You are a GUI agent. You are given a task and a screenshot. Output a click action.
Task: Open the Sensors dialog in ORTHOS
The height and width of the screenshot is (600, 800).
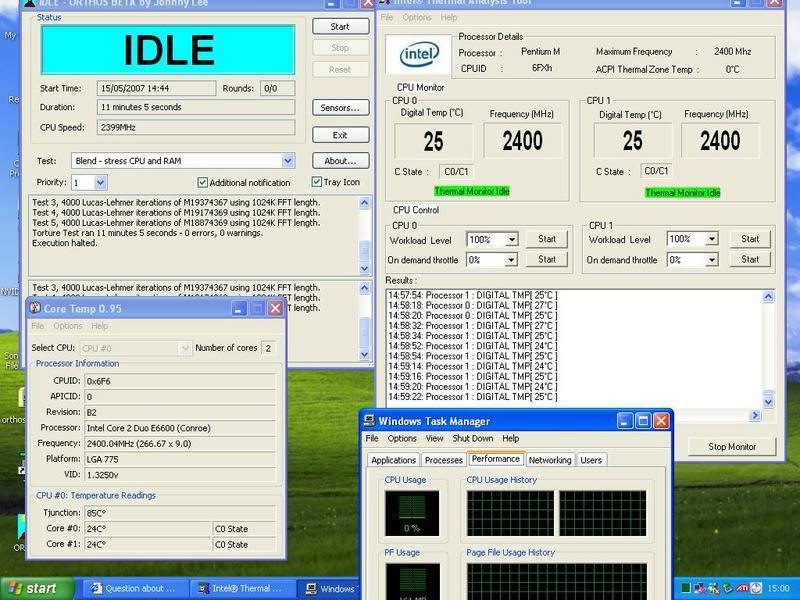[340, 108]
